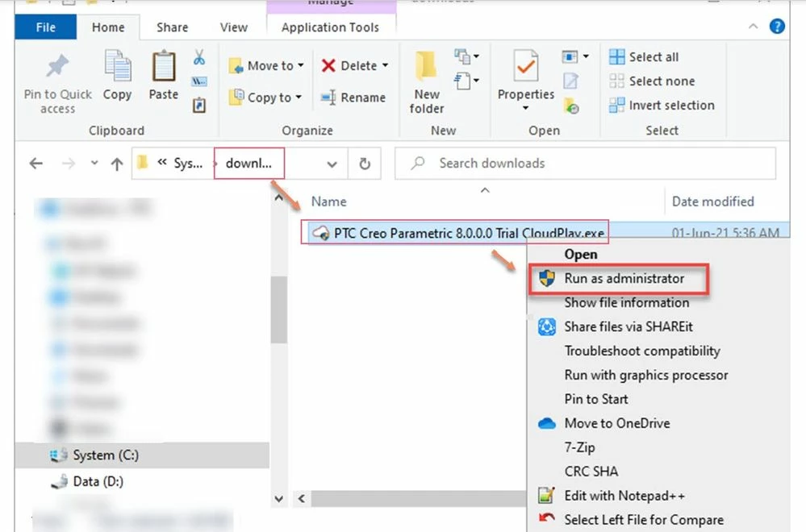Screen dimensions: 806x532
Task: Switch to the View tab
Action: point(234,27)
